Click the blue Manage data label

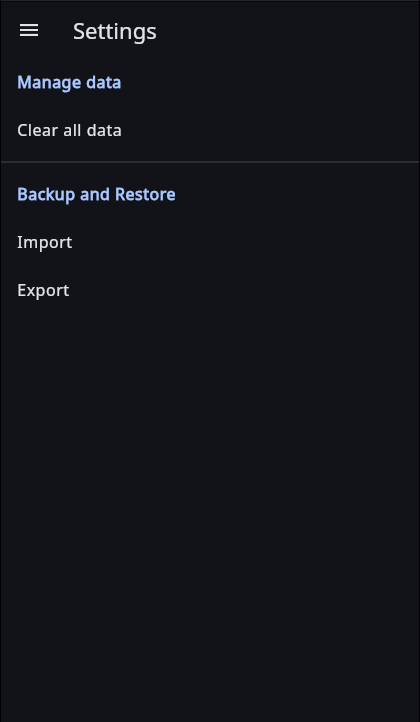(69, 82)
